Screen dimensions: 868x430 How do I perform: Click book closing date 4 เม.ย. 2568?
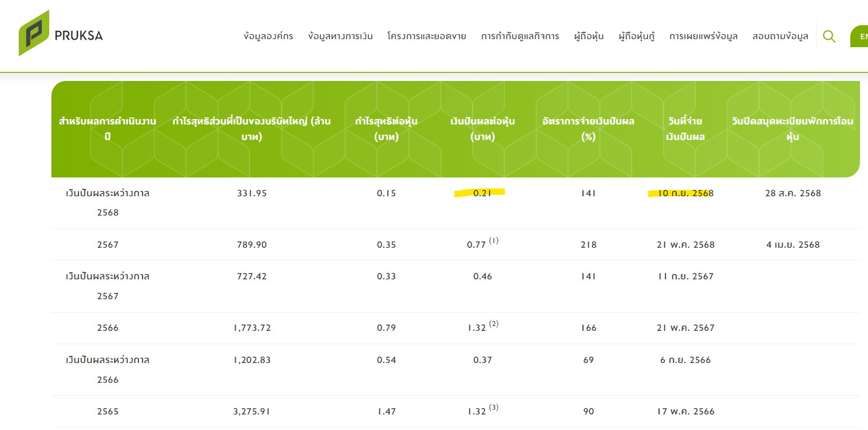[793, 244]
